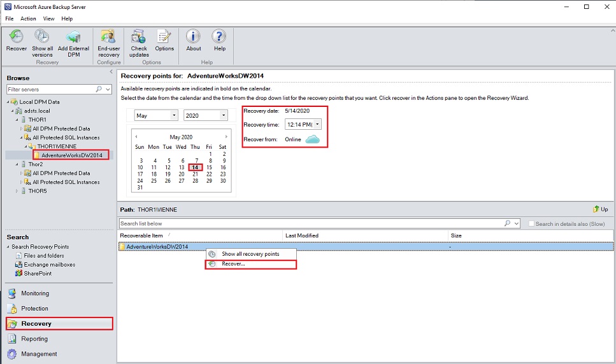
Task: Select All Protected SQL Instances under THOR1
Action: tap(66, 137)
